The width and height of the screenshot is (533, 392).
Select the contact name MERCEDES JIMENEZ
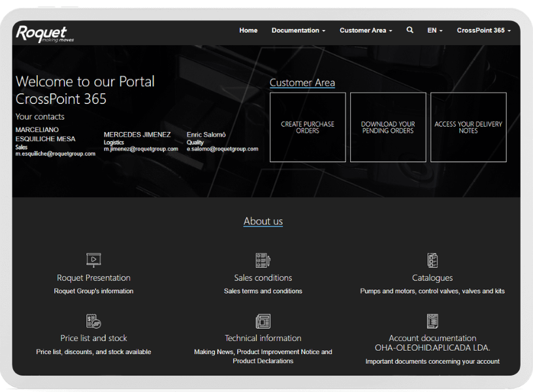(137, 135)
